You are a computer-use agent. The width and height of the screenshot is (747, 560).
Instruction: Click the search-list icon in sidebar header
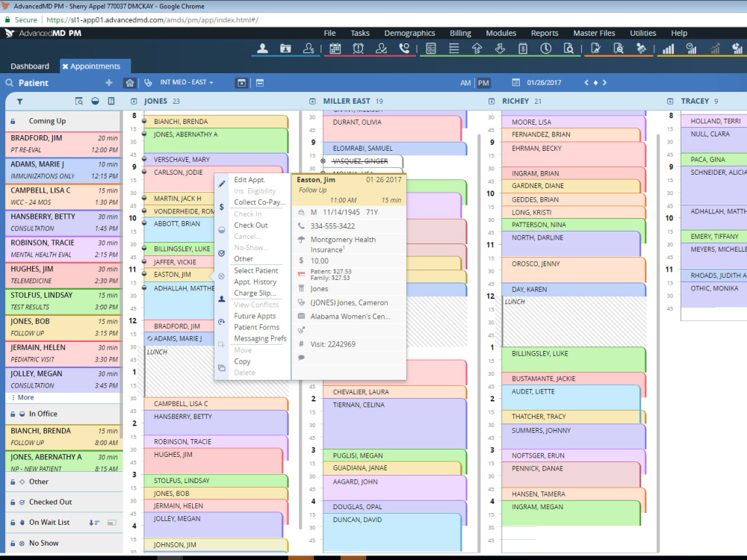click(79, 101)
